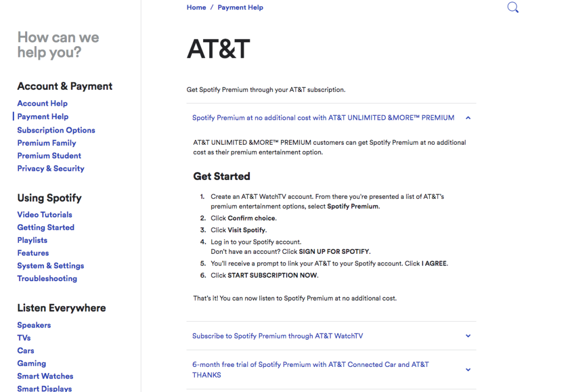Click the 'Create an AT&T WatchTV account' step
The height and width of the screenshot is (392, 570).
coord(327,202)
